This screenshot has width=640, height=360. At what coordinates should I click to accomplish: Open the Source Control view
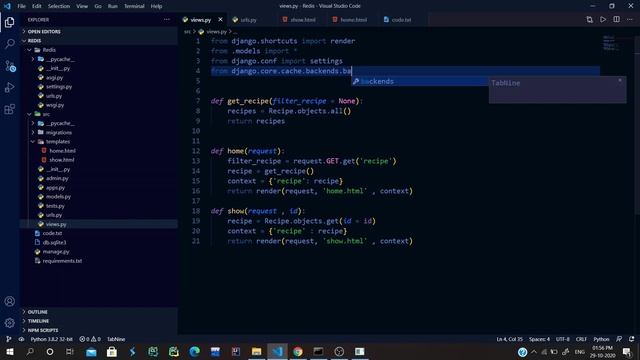point(10,66)
